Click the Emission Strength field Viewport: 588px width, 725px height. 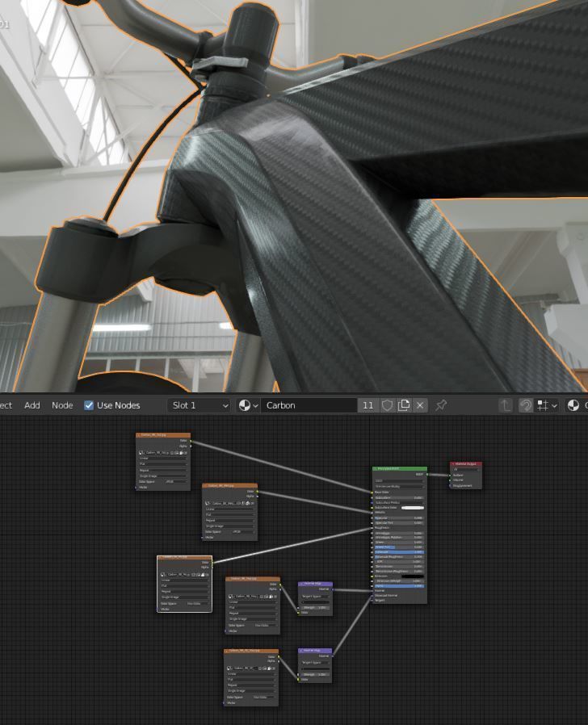[x=400, y=581]
